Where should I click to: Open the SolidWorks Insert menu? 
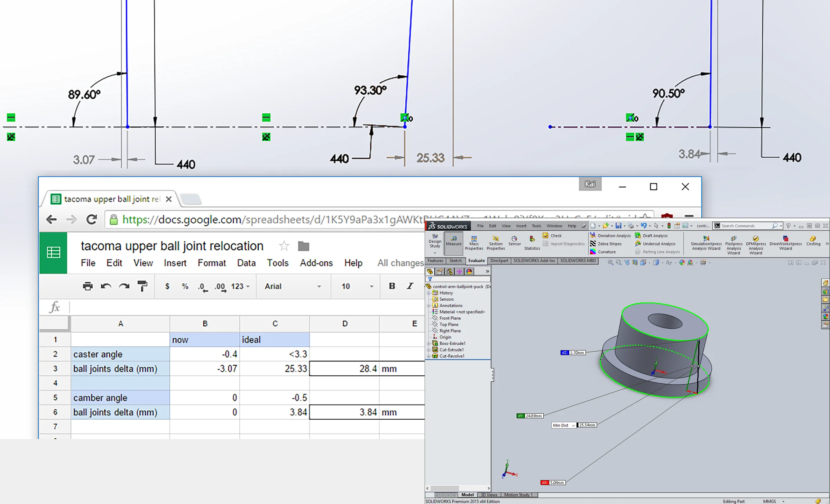(521, 226)
